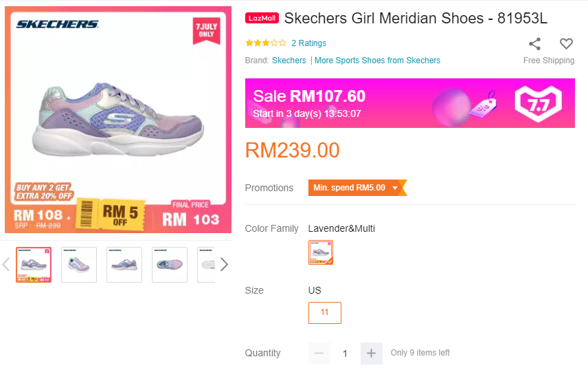The height and width of the screenshot is (370, 588).
Task: Show previous thumbnails with left arrow
Action: click(7, 265)
